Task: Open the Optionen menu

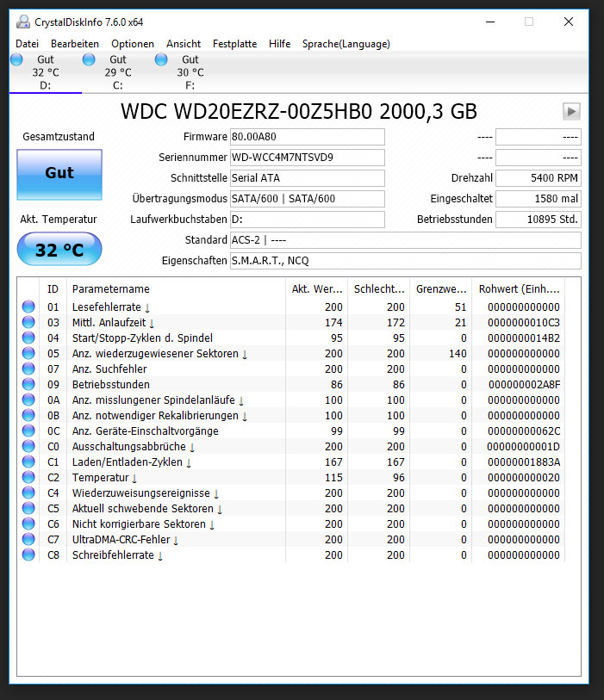Action: click(133, 44)
